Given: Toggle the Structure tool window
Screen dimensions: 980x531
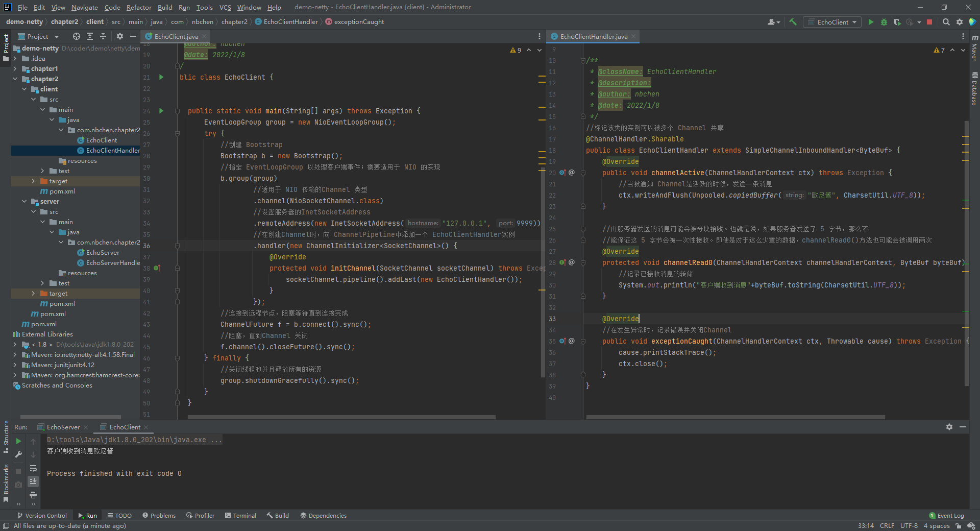Looking at the screenshot, I should pos(6,437).
